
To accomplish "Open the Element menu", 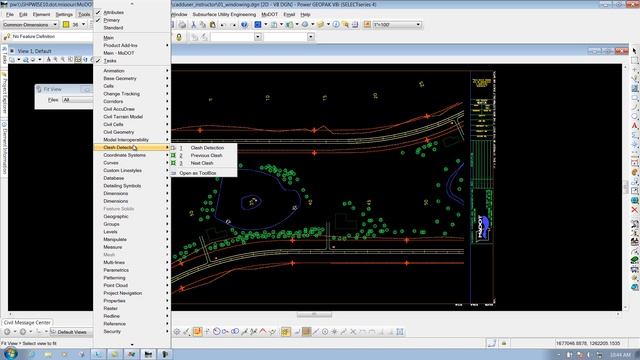I will click(x=41, y=14).
